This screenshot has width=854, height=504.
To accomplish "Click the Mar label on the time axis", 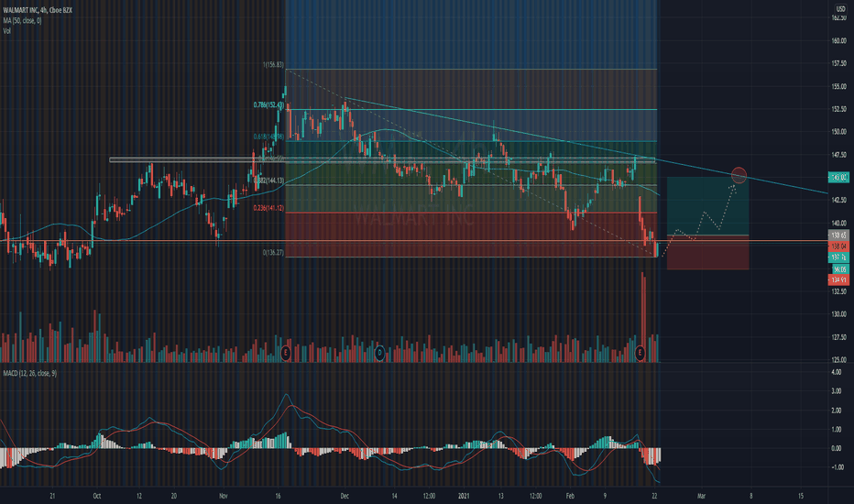I will click(x=702, y=496).
